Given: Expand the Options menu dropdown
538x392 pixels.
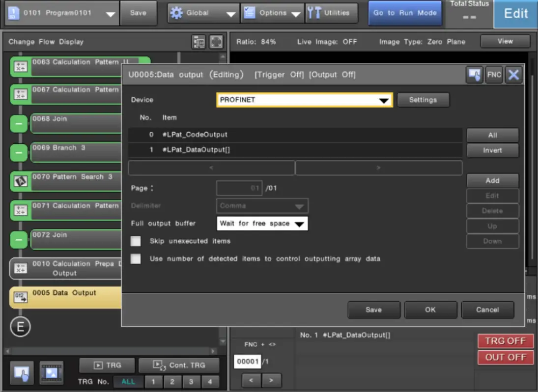Looking at the screenshot, I should coord(272,13).
